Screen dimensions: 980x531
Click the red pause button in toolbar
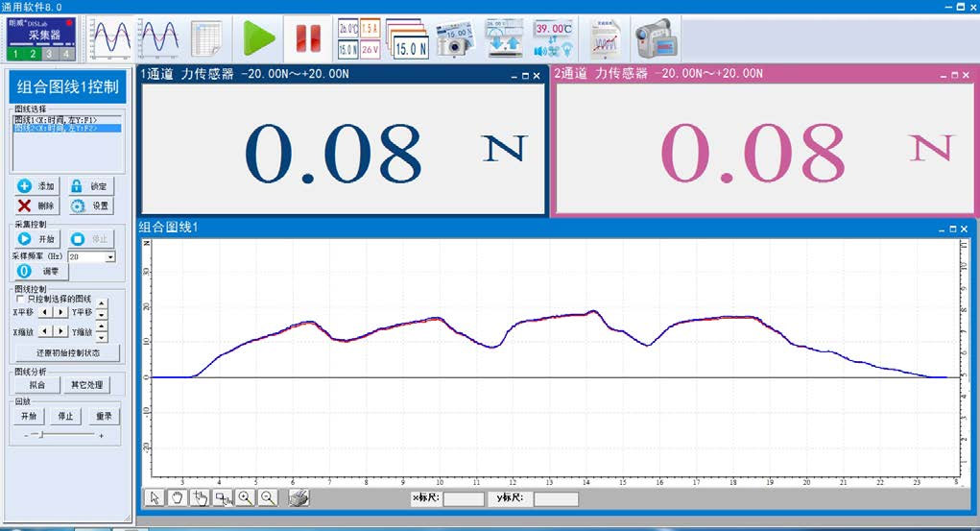(x=307, y=38)
